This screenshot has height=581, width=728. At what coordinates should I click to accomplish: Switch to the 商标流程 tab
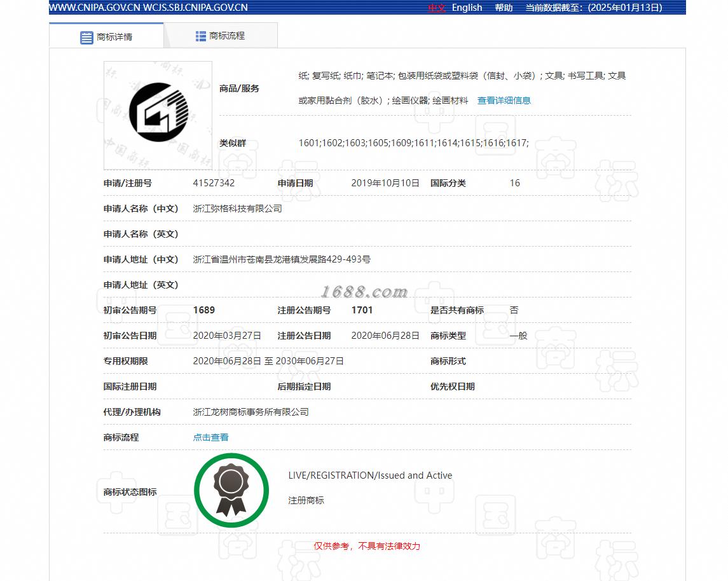221,36
